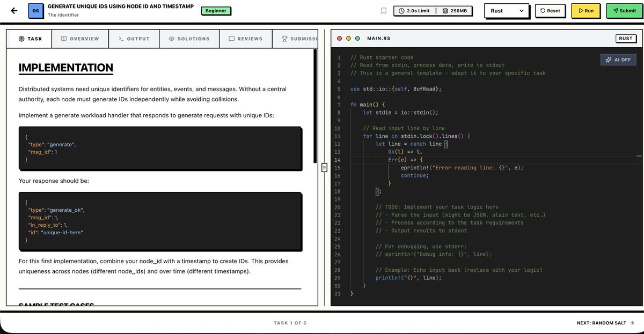Open the Overview tab
This screenshot has height=334, width=644.
coord(80,39)
